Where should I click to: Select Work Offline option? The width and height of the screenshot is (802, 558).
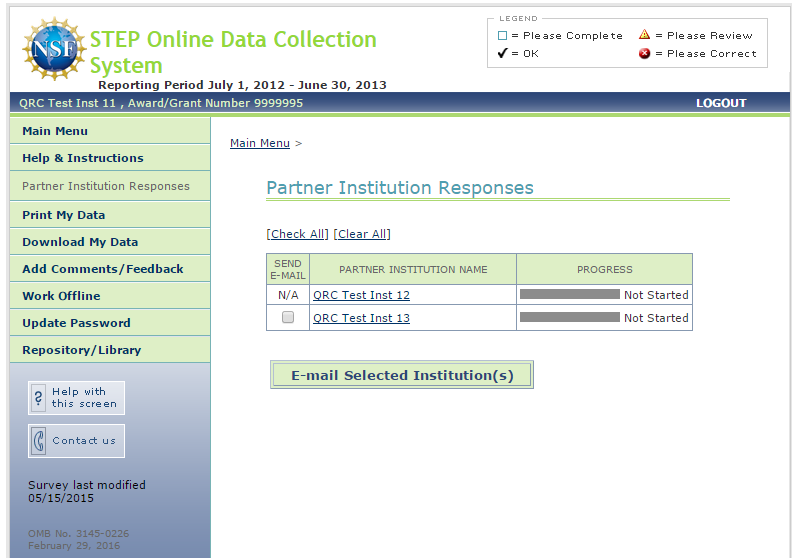point(61,296)
